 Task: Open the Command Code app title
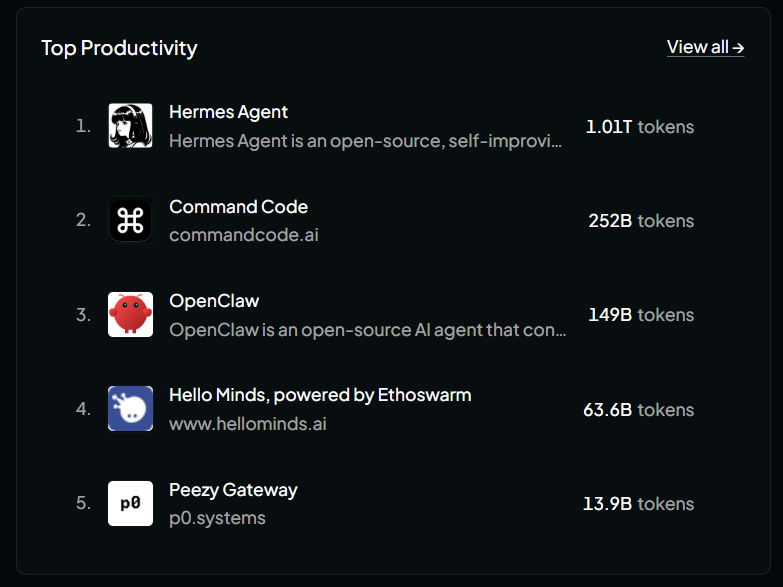coord(238,207)
